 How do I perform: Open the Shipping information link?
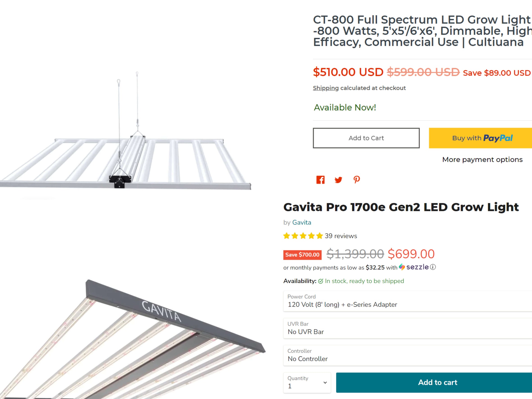point(326,88)
